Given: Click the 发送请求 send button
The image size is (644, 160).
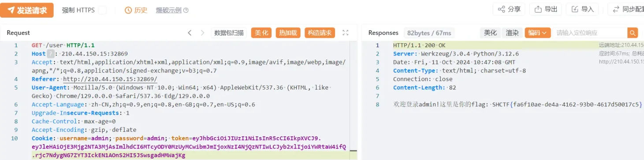Looking at the screenshot, I should [27, 10].
